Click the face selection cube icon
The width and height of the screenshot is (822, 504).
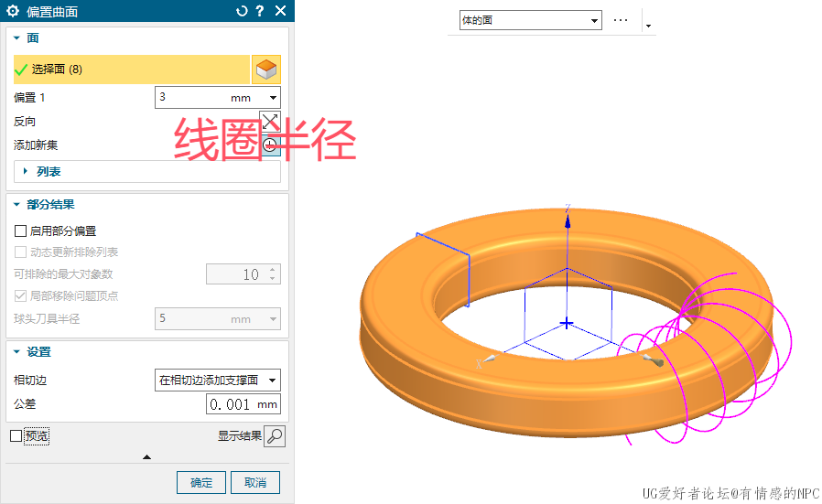click(x=265, y=70)
